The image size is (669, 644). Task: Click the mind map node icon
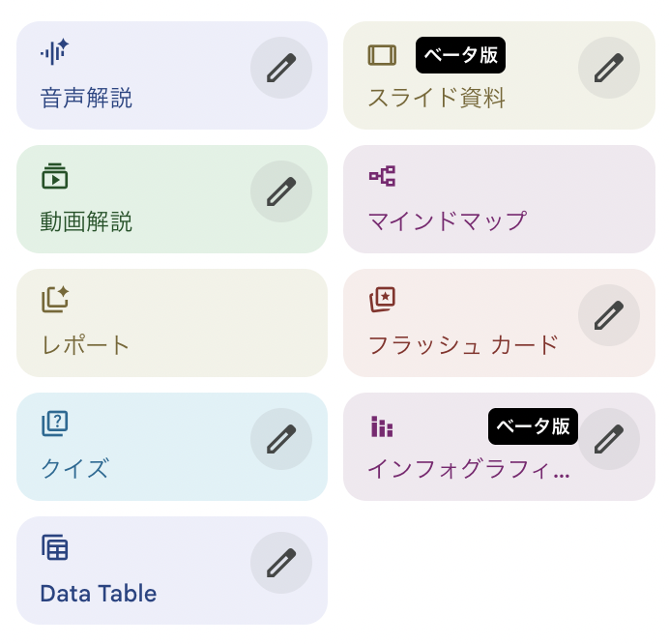(x=382, y=176)
